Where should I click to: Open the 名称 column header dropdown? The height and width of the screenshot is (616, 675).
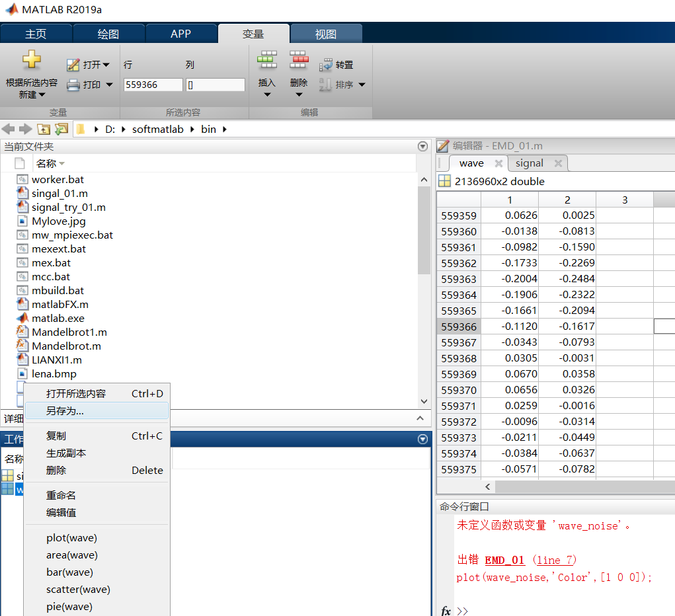point(63,163)
